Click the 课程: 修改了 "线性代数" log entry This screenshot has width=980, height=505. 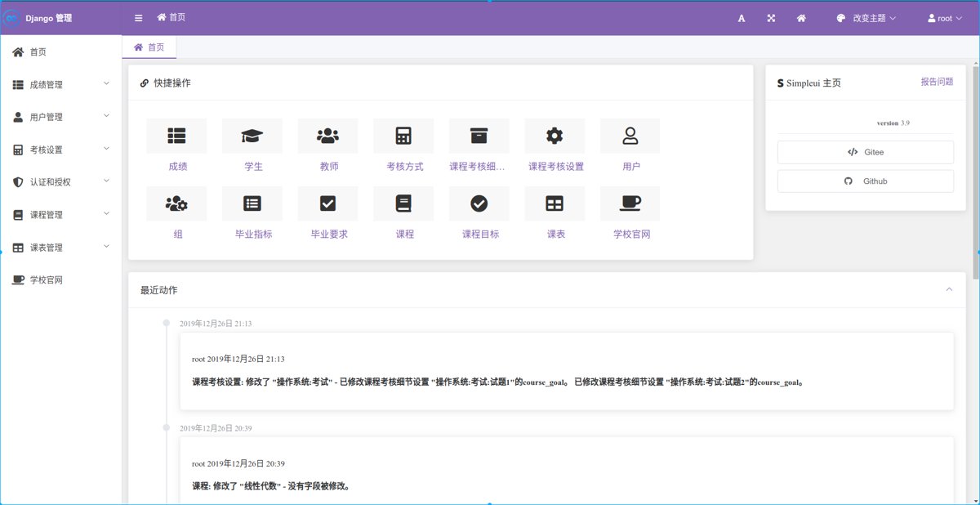(x=271, y=486)
